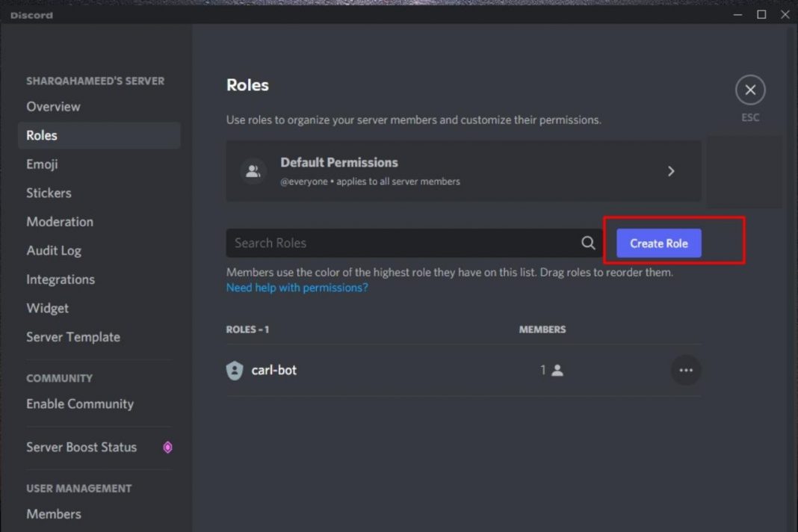This screenshot has width=798, height=532.
Task: Expand Default Permissions via the right chevron
Action: pos(671,170)
